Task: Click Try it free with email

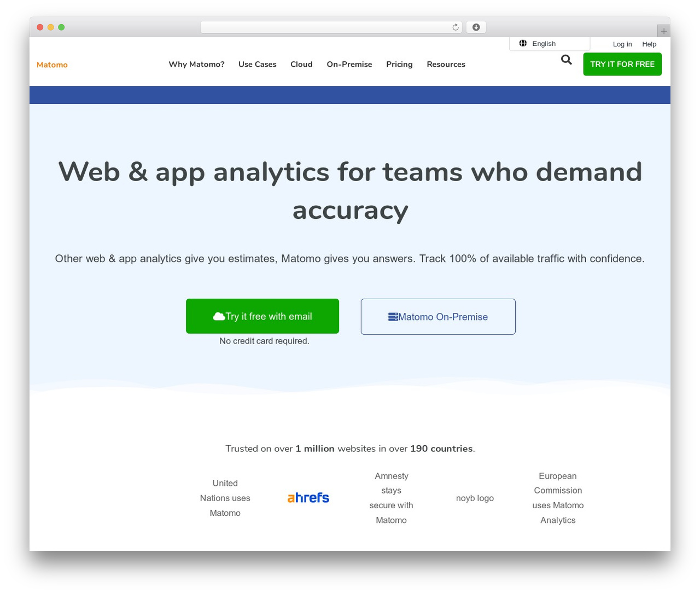Action: [262, 316]
